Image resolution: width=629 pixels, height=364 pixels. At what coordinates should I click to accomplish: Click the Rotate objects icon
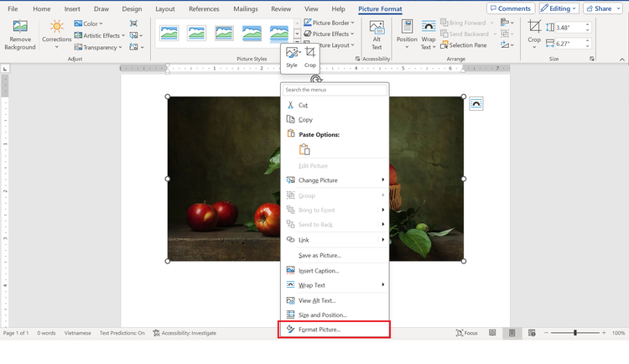tap(505, 45)
